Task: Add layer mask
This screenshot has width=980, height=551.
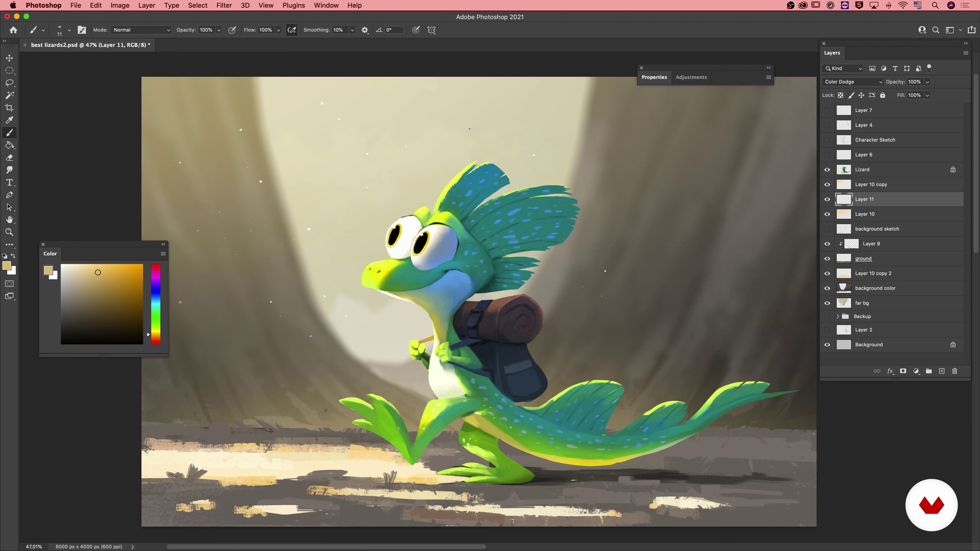Action: coord(903,371)
